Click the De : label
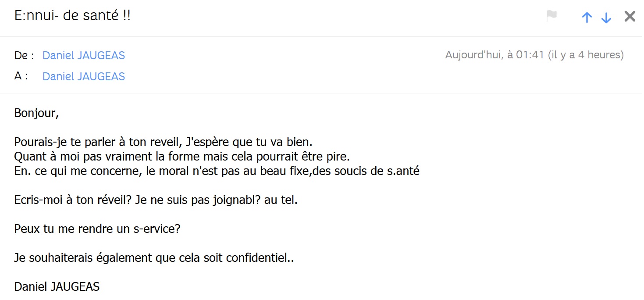Image resolution: width=644 pixels, height=300 pixels. [24, 56]
